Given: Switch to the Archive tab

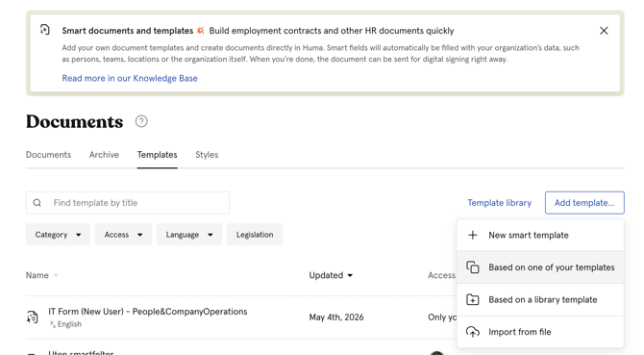Looking at the screenshot, I should click(x=104, y=155).
